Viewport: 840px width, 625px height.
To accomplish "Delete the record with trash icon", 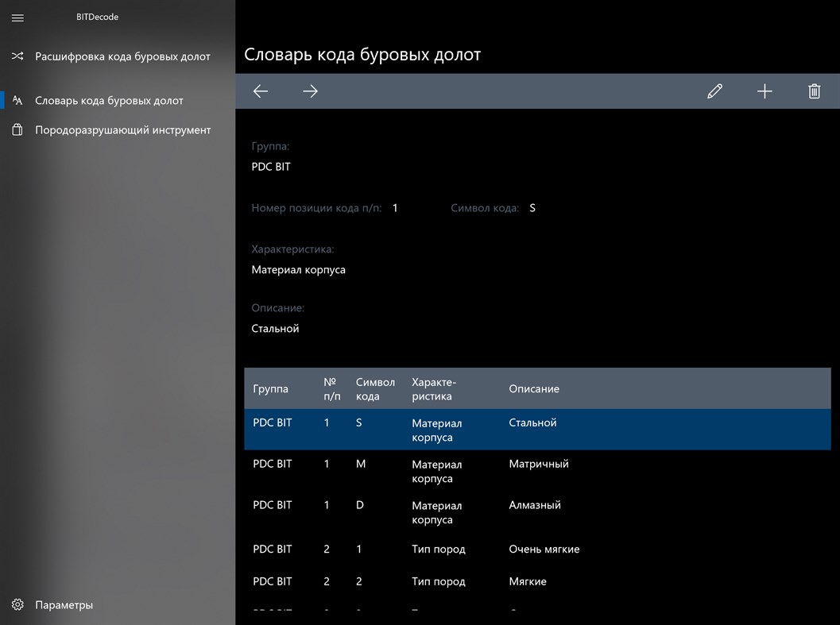I will (814, 91).
